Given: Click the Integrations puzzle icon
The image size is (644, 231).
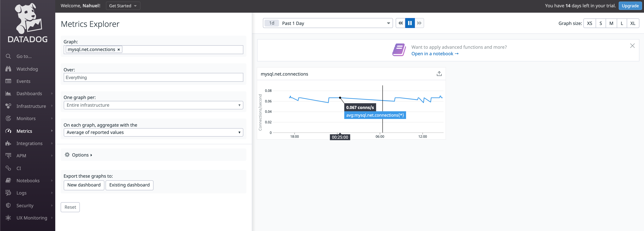Looking at the screenshot, I should [x=8, y=143].
